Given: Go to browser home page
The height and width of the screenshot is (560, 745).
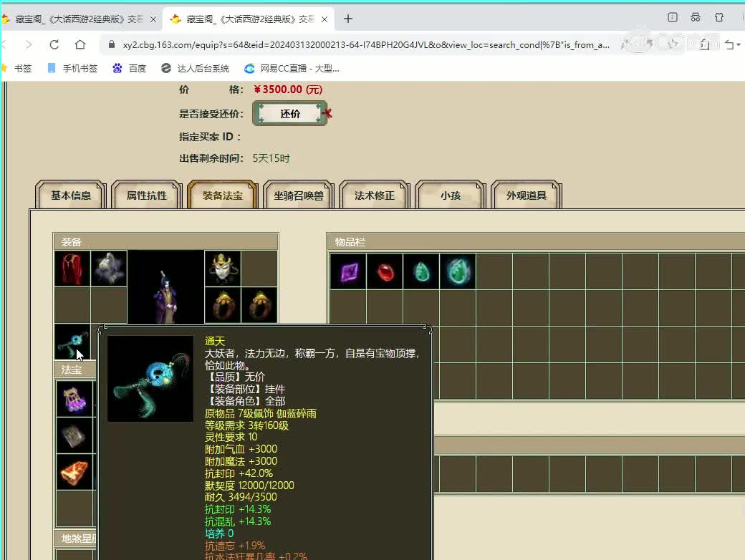Looking at the screenshot, I should pos(80,44).
